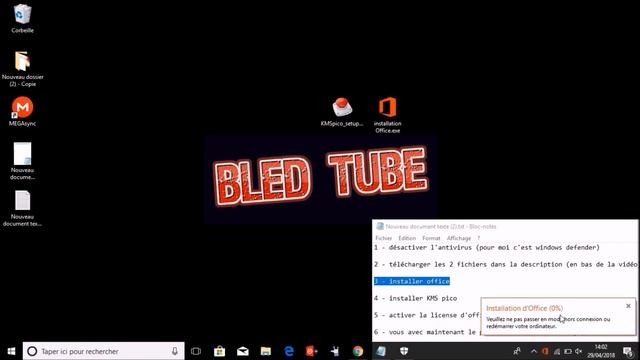Click the Office tray icon

tap(545, 351)
